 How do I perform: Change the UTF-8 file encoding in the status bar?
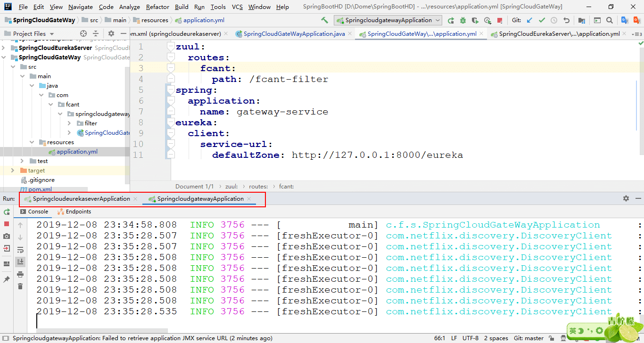(470, 338)
